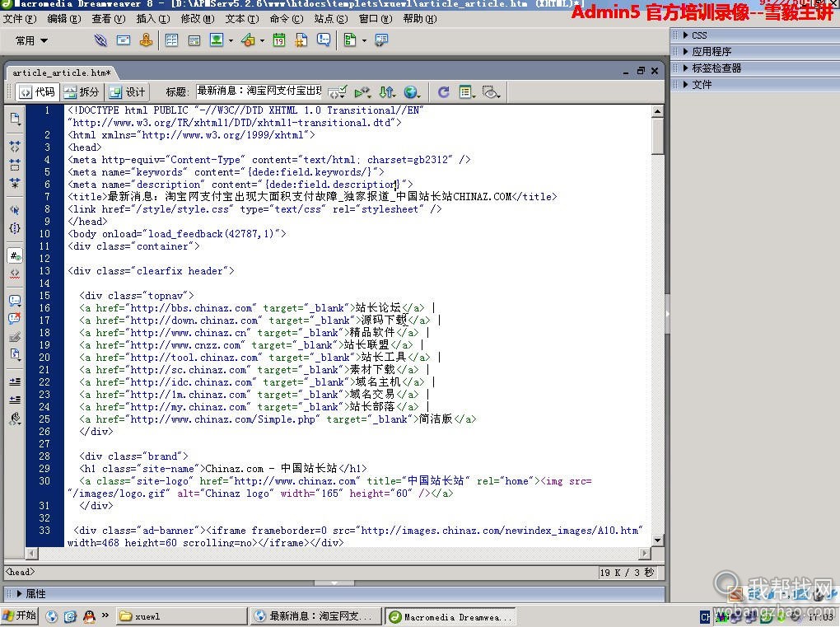Open the Images icon dropdown arrow
Image resolution: width=840 pixels, height=627 pixels.
pos(231,40)
